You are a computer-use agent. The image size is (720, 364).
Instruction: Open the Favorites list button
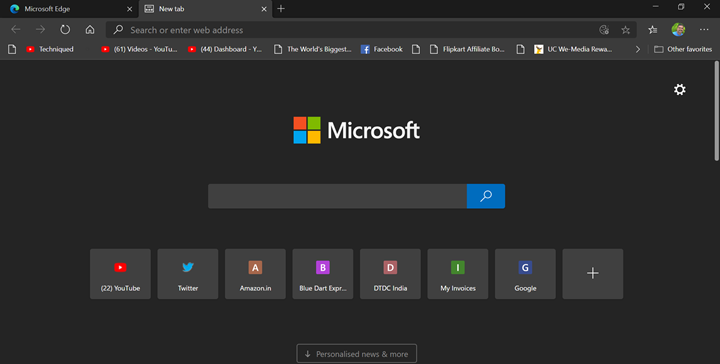(x=652, y=30)
